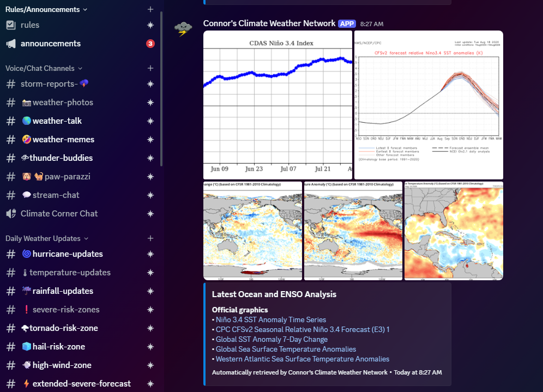Image resolution: width=543 pixels, height=392 pixels.
Task: Click the Climate Corner Chat speaker icon
Action: click(x=11, y=214)
